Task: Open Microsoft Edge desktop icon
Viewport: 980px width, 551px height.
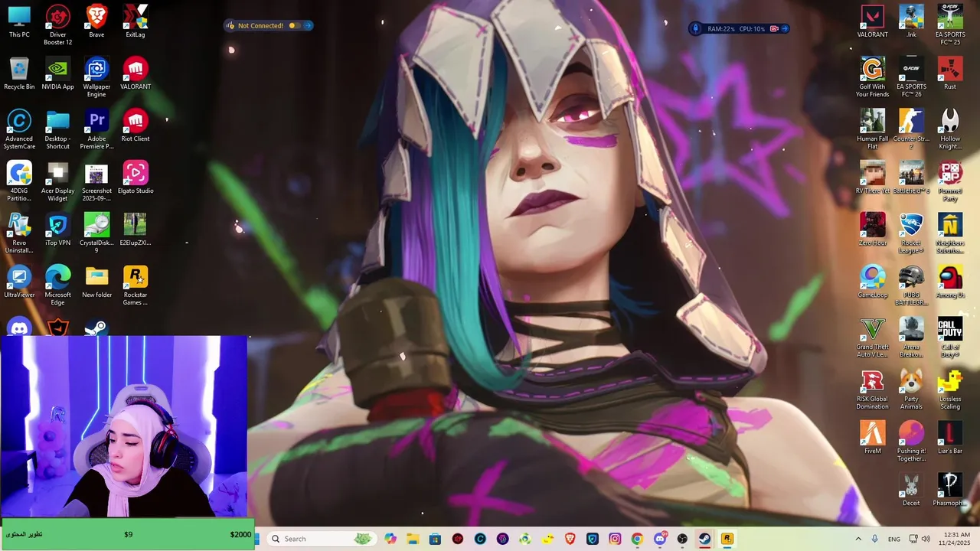Action: click(58, 285)
